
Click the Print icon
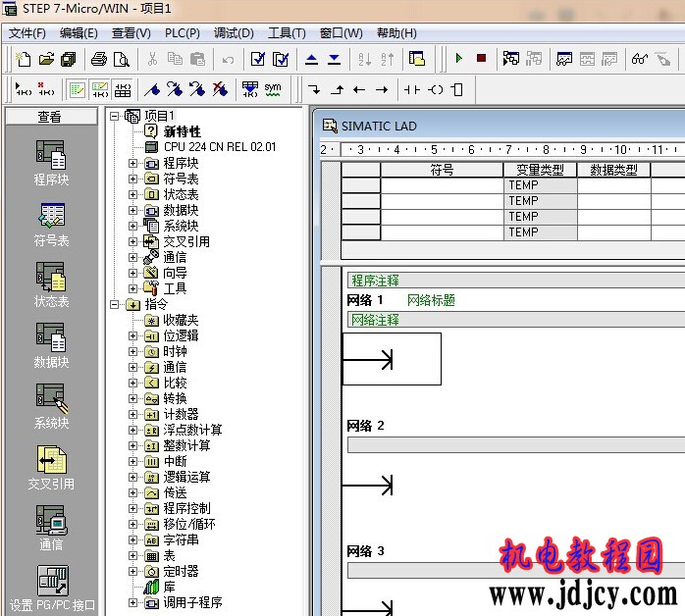(x=99, y=59)
